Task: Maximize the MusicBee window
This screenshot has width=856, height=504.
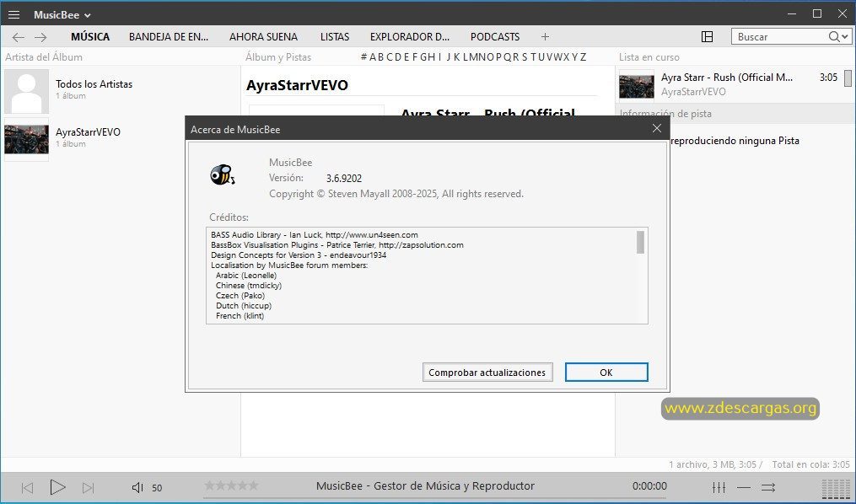Action: [x=817, y=14]
